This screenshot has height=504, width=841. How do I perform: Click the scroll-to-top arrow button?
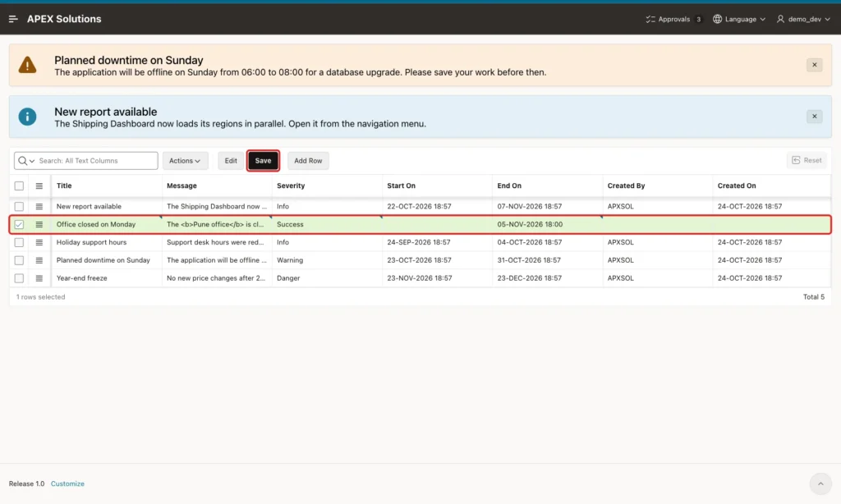click(x=820, y=483)
